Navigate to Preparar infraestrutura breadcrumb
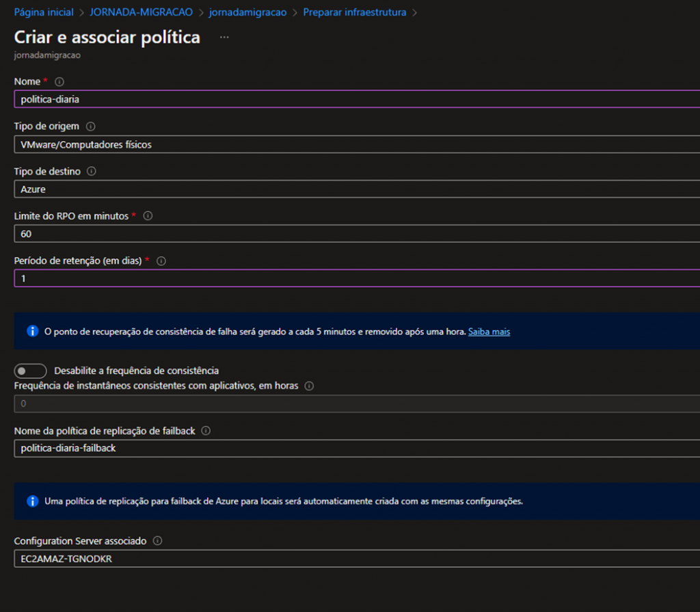700x612 pixels. [354, 12]
